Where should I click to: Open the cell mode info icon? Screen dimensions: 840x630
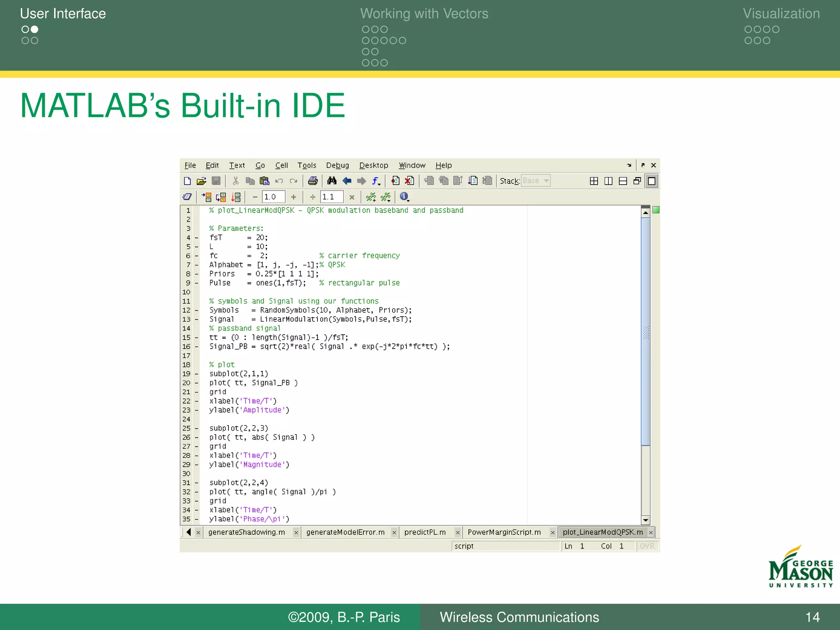(404, 197)
